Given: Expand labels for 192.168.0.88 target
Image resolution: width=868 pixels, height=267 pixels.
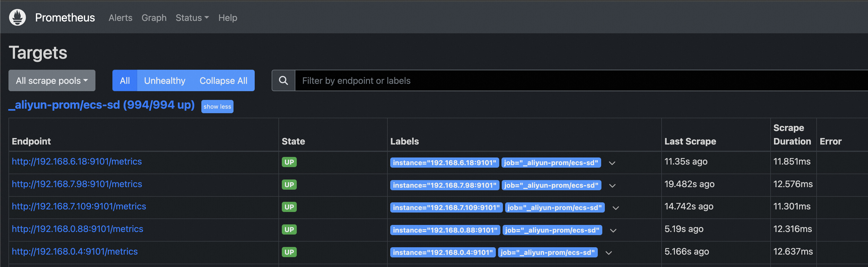Looking at the screenshot, I should tap(613, 230).
